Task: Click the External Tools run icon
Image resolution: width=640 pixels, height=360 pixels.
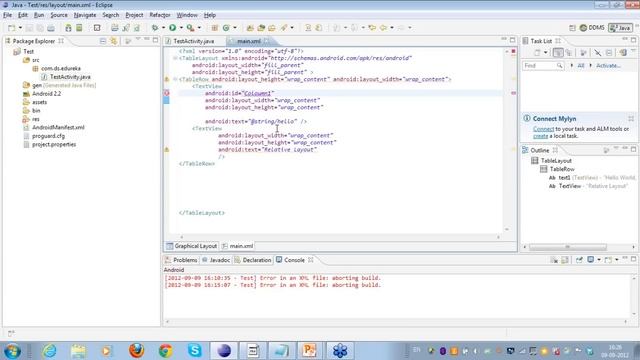Action: [x=190, y=28]
